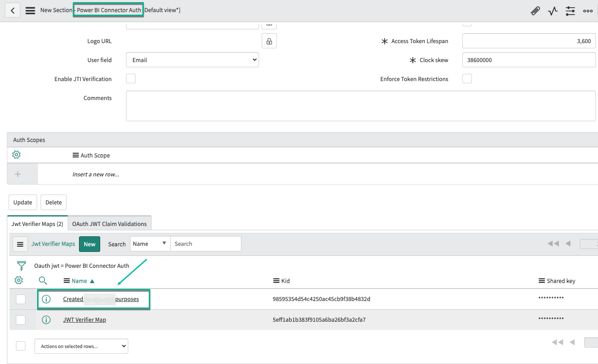Image resolution: width=598 pixels, height=364 pixels.
Task: Click the personalize form sliders icon
Action: [x=570, y=11]
